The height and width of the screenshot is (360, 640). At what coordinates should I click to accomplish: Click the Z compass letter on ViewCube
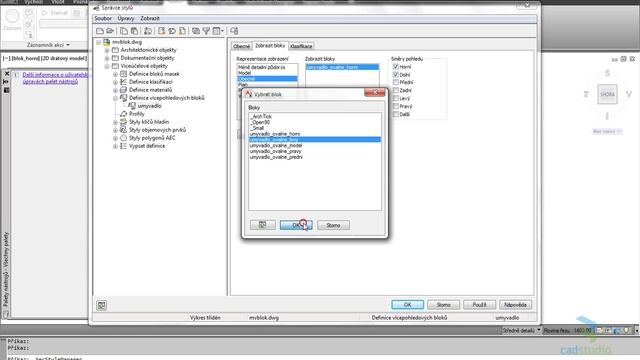click(x=586, y=94)
